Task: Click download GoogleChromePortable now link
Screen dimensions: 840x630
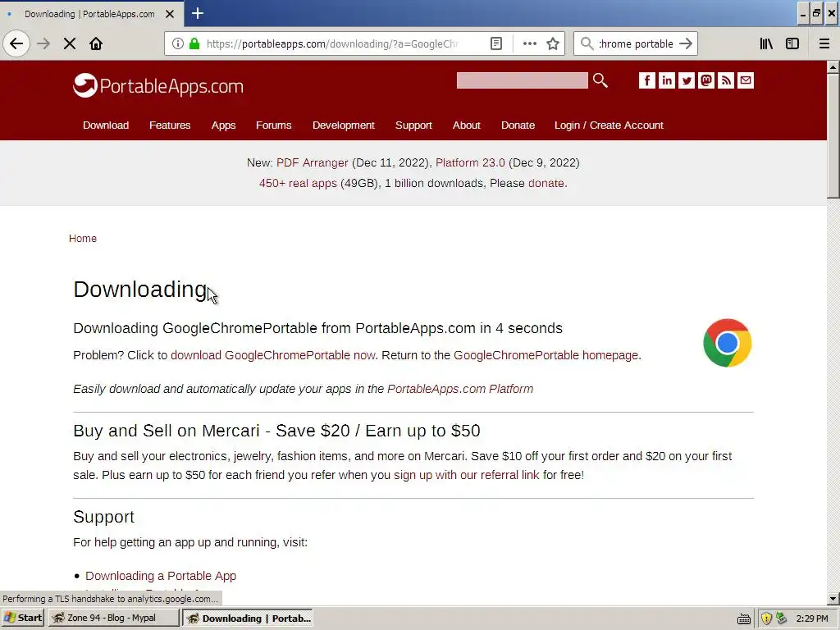Action: pos(273,355)
